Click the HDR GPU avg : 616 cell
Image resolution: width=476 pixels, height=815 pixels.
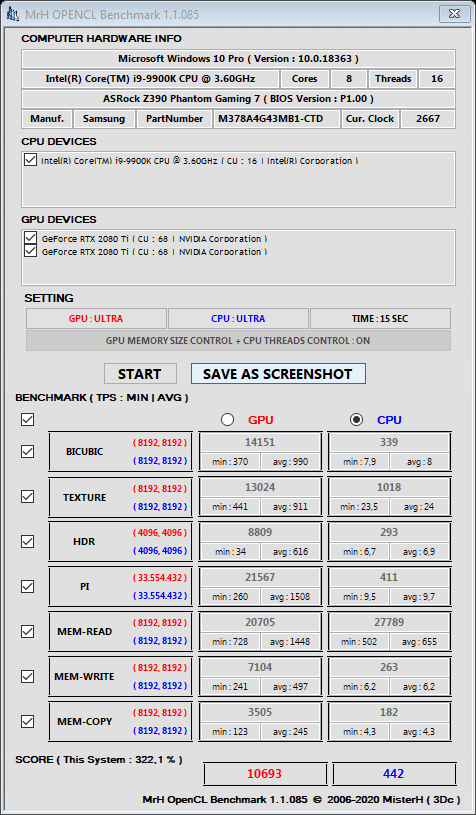(290, 551)
